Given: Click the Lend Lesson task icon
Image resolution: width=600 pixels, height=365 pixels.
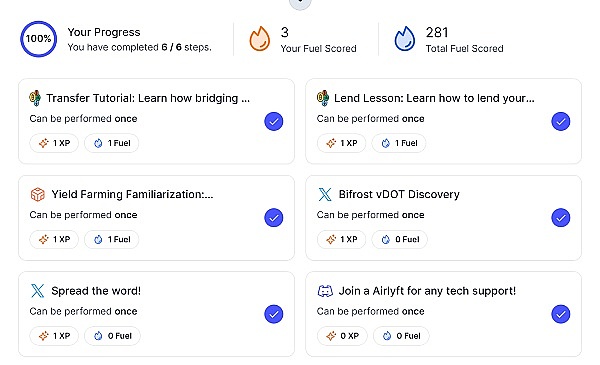Looking at the screenshot, I should pyautogui.click(x=323, y=98).
